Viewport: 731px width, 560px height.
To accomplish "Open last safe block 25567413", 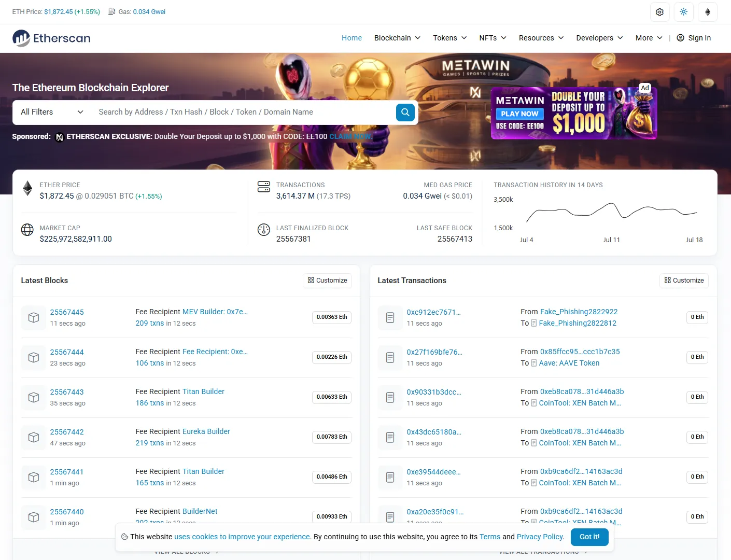I will tap(455, 239).
